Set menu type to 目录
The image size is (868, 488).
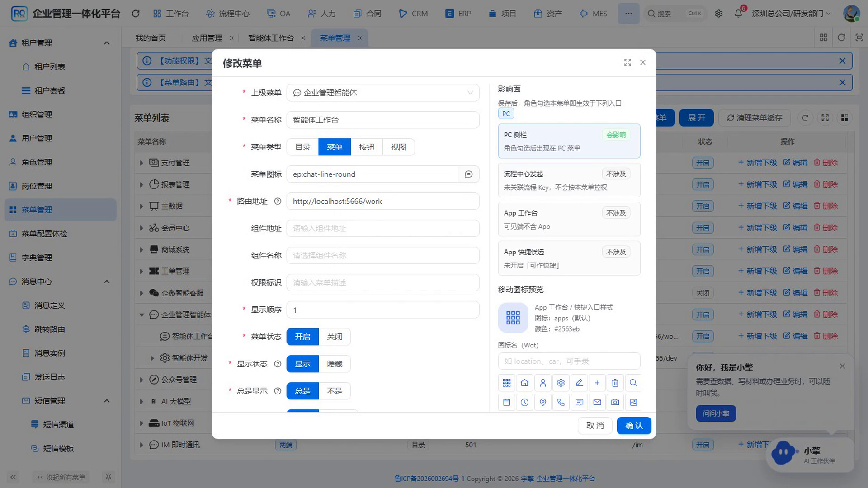[302, 147]
